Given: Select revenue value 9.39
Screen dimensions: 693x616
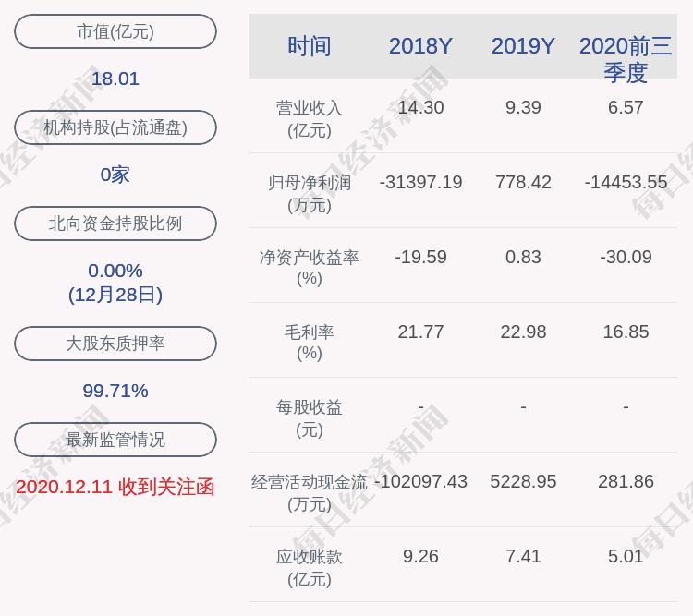Looking at the screenshot, I should pyautogui.click(x=523, y=107).
